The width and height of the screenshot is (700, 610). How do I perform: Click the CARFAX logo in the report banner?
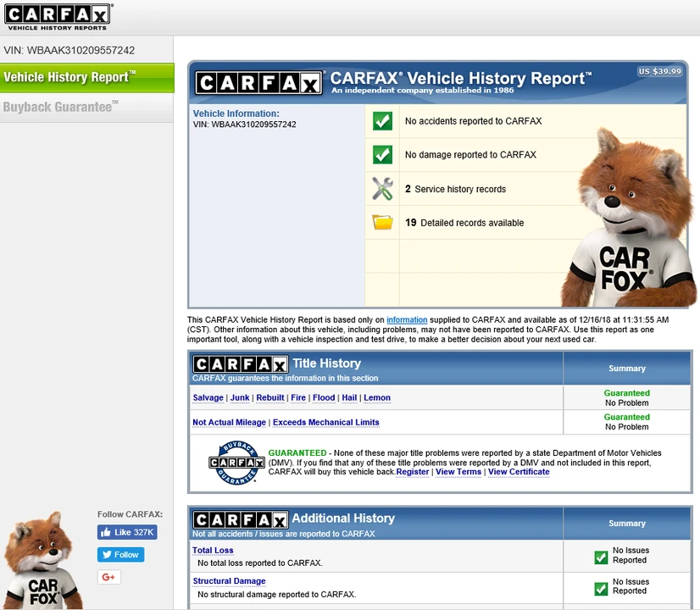(x=258, y=83)
